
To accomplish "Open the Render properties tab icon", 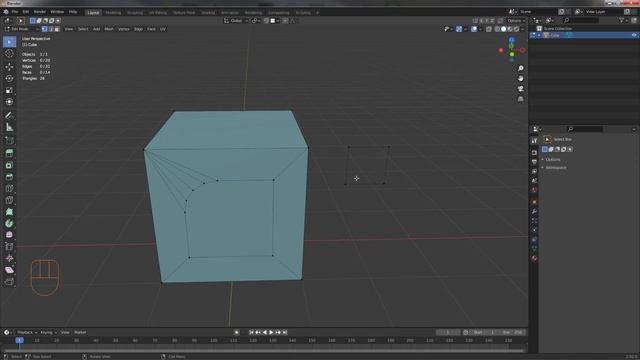I will [534, 152].
